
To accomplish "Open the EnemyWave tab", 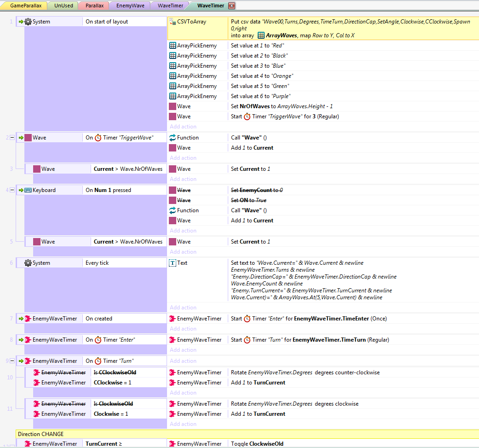I will tap(130, 6).
